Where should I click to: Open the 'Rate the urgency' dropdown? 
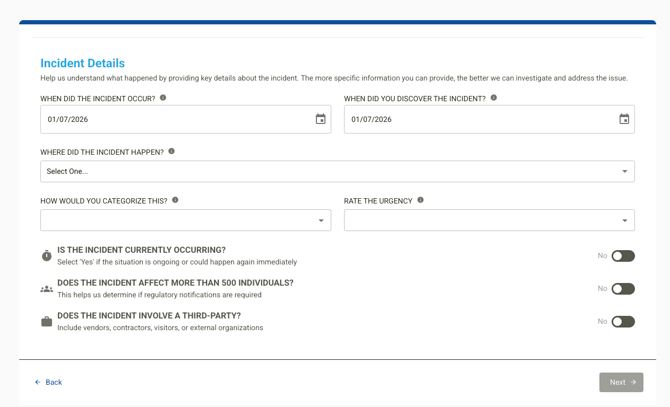click(x=489, y=220)
